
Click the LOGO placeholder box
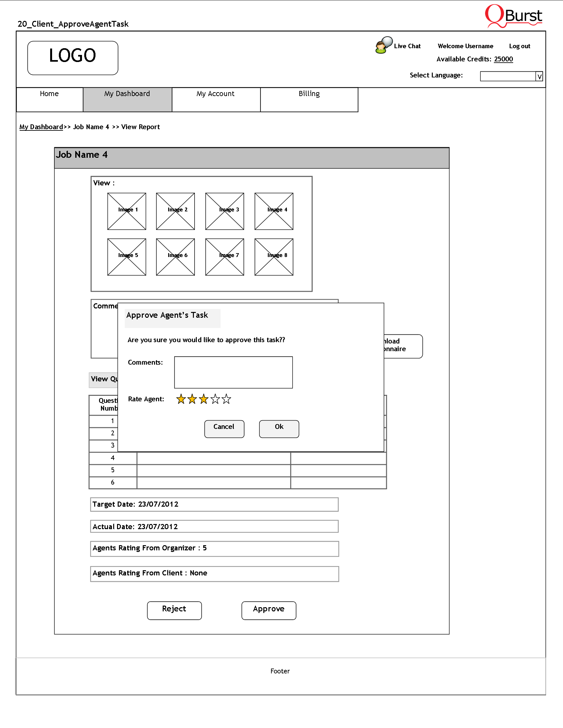(x=73, y=58)
